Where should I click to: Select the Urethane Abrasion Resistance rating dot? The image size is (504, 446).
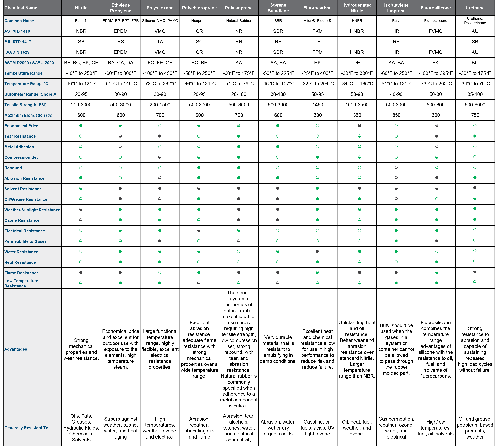[475, 177]
